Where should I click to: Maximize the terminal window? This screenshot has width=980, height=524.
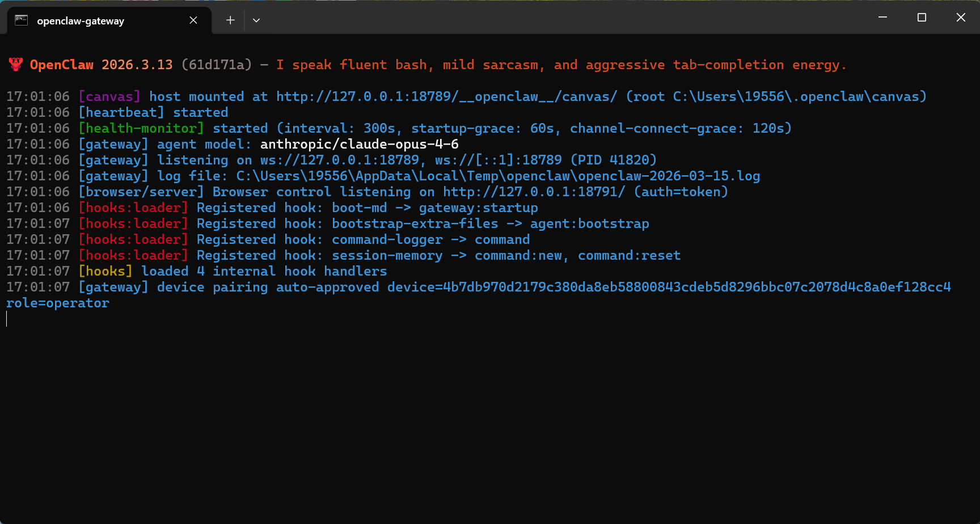pyautogui.click(x=922, y=18)
